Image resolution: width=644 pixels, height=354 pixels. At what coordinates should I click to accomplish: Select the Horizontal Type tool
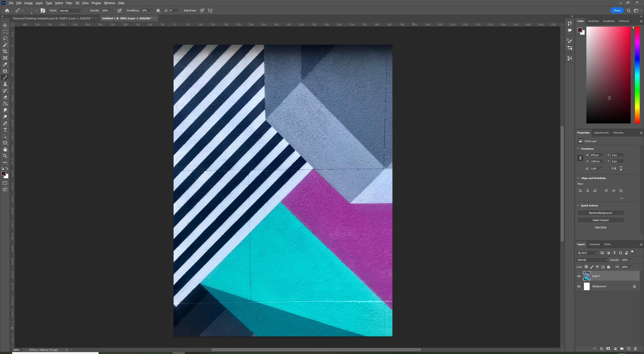click(5, 130)
